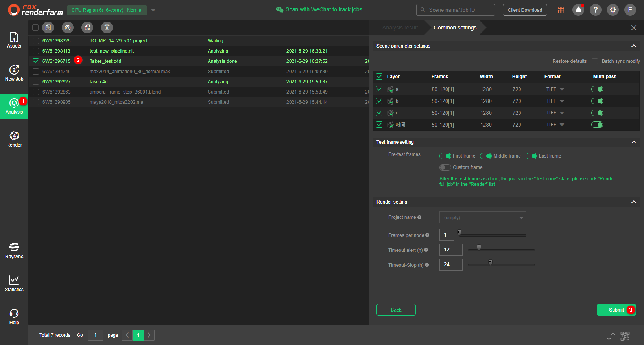Click the submit job toolbar icon
644x345 pixels.
coord(48,28)
